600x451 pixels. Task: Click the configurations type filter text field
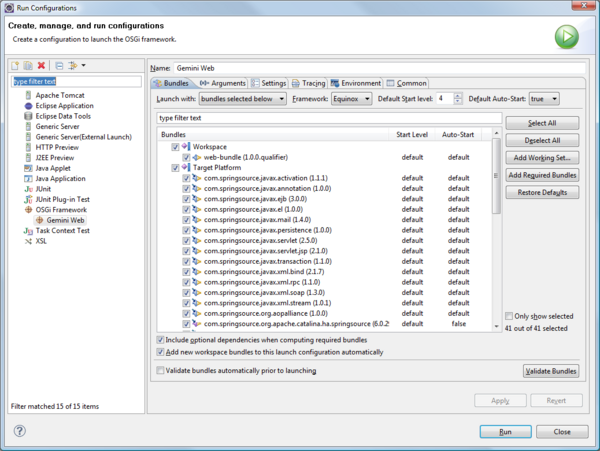pyautogui.click(x=76, y=81)
